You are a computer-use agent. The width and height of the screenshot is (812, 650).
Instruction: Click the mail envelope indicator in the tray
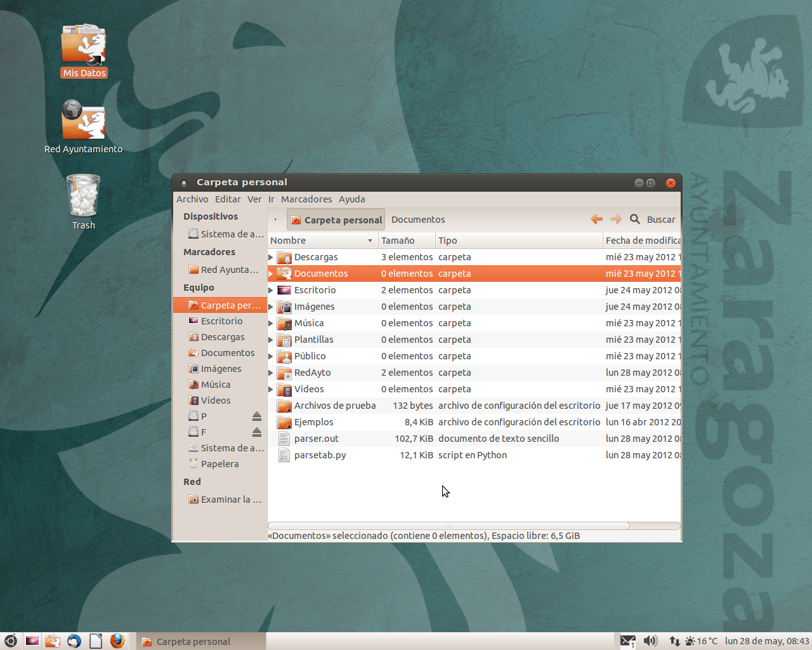point(628,640)
